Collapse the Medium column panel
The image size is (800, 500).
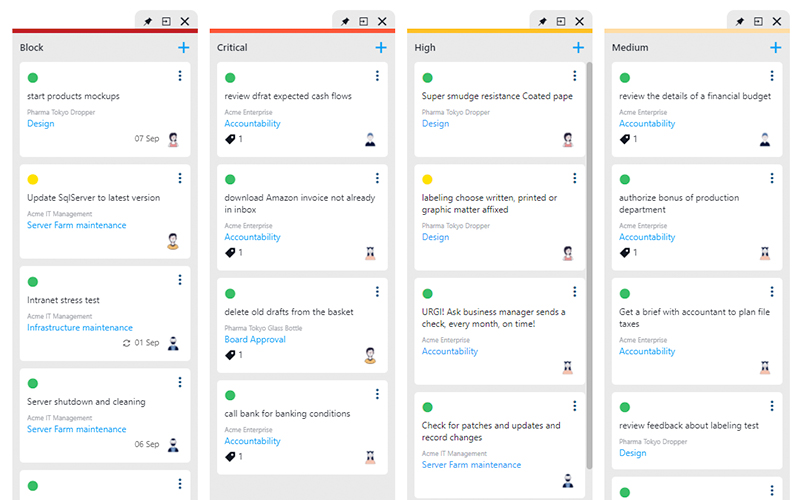coord(758,21)
